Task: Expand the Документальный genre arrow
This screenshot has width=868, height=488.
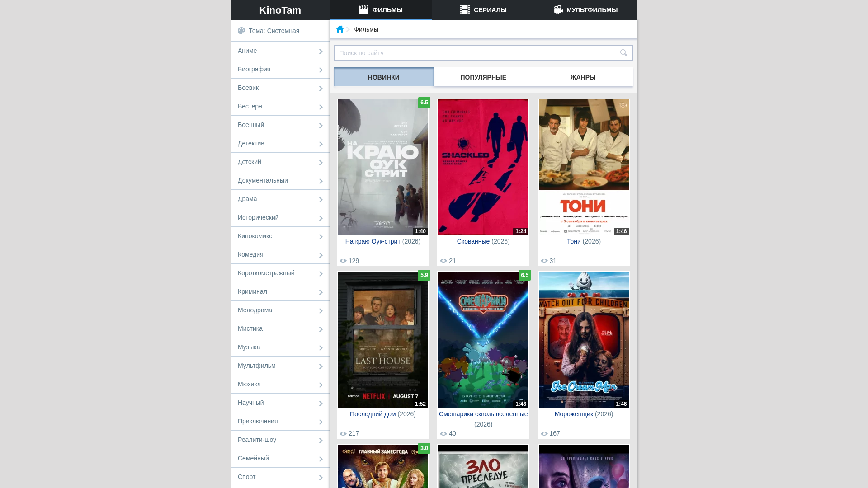Action: (x=321, y=181)
